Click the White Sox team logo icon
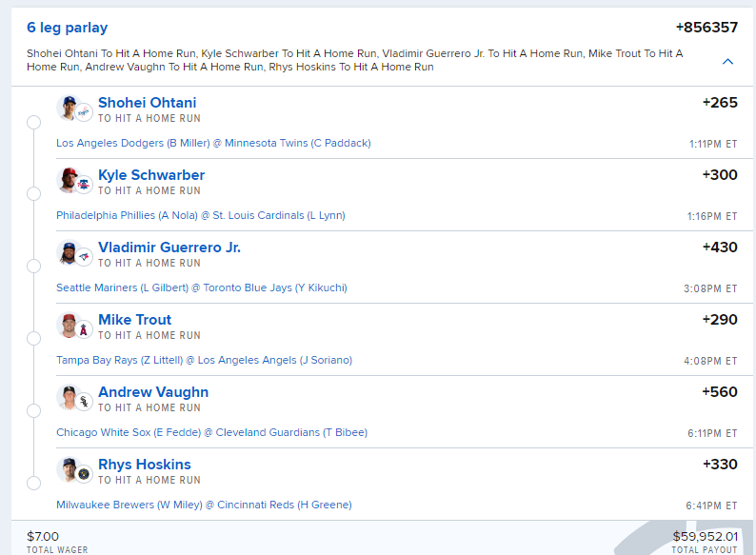 tap(84, 402)
